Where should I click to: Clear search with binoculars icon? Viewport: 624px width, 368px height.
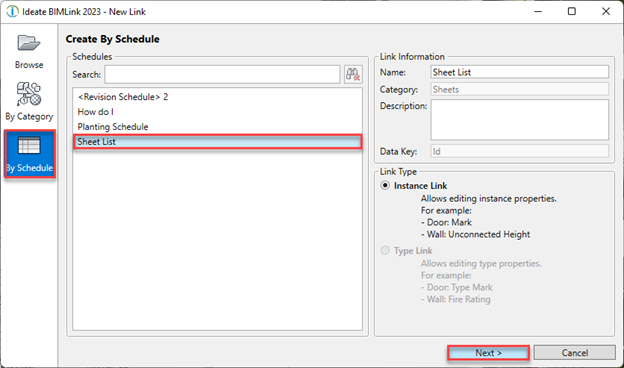pyautogui.click(x=353, y=74)
